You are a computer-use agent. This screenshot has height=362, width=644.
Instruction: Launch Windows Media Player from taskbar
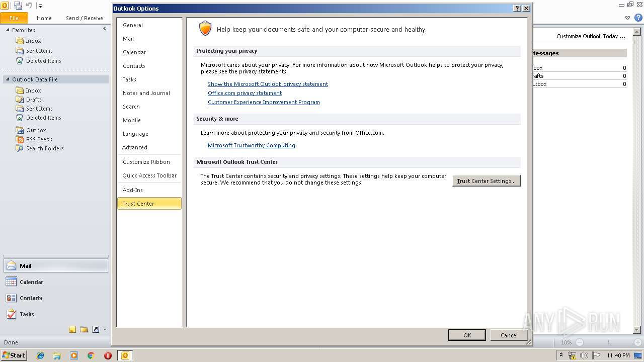coord(74,355)
